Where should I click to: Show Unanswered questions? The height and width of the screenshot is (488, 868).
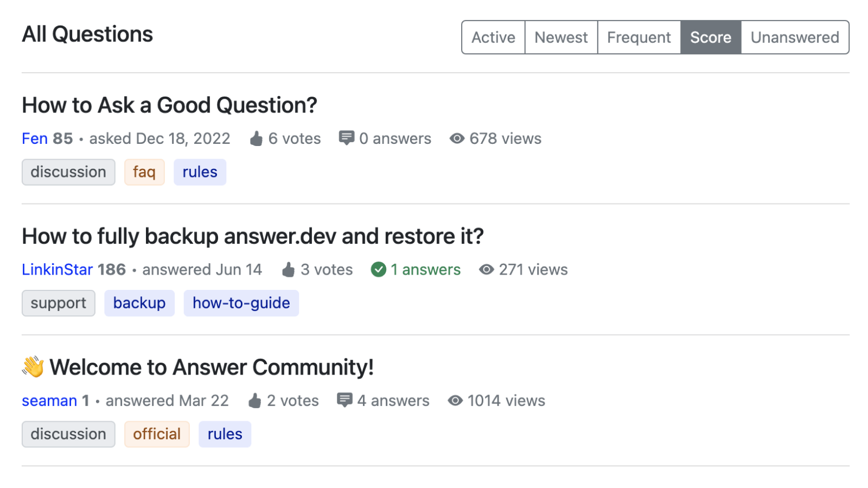(x=794, y=37)
